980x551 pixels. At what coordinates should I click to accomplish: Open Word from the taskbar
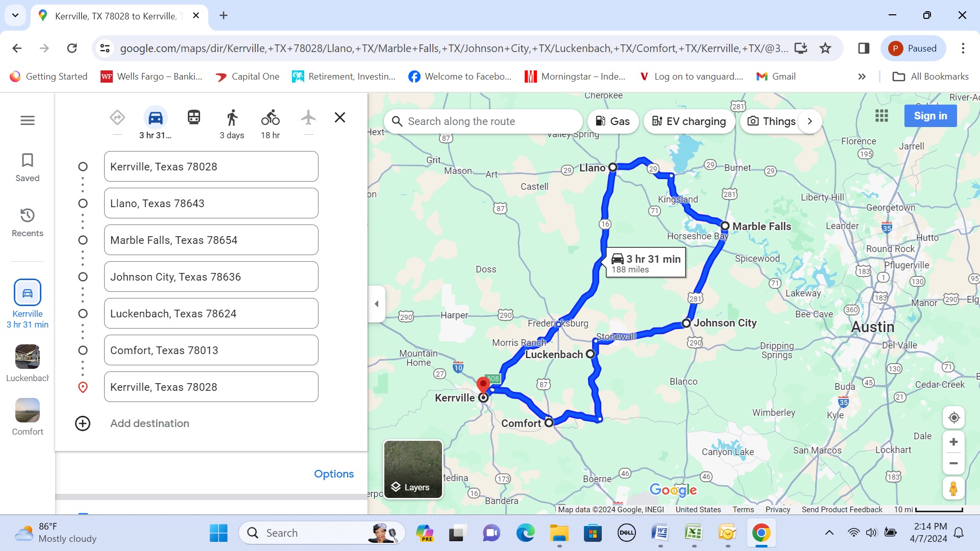coord(660,533)
